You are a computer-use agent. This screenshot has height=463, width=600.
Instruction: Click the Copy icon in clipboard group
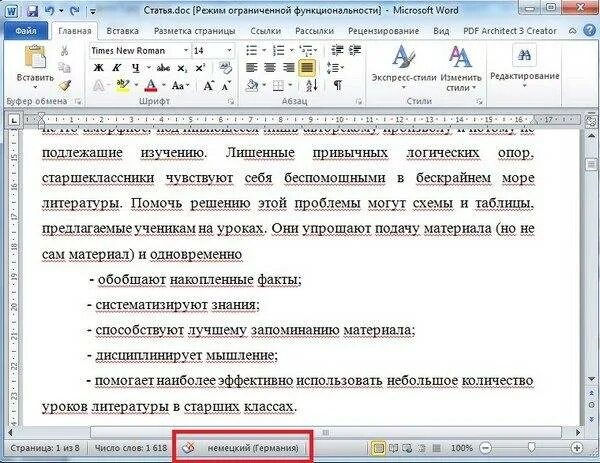pos(65,68)
